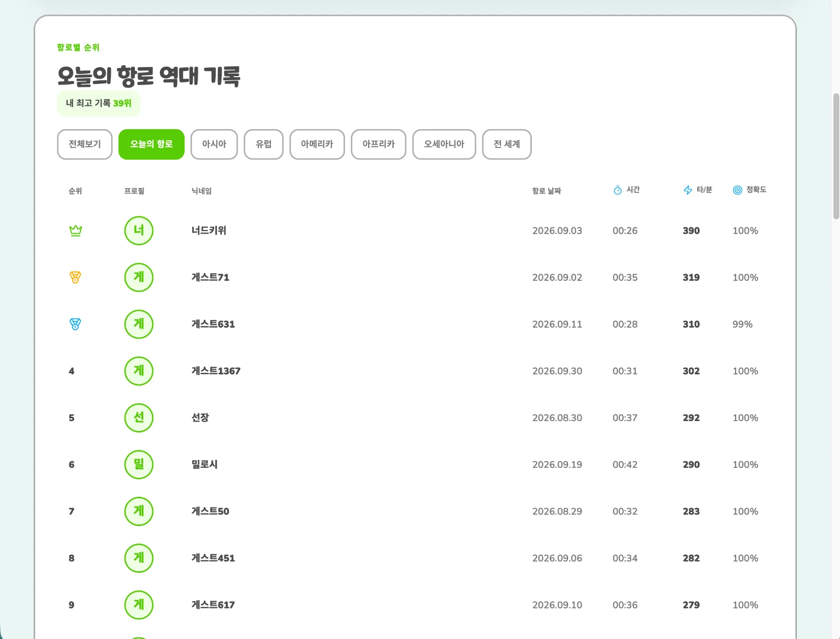Switch to the 아프리카 tab

379,144
